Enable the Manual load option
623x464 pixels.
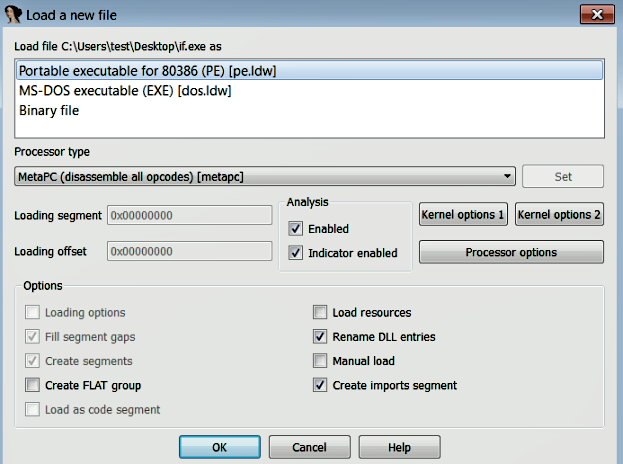tap(320, 361)
